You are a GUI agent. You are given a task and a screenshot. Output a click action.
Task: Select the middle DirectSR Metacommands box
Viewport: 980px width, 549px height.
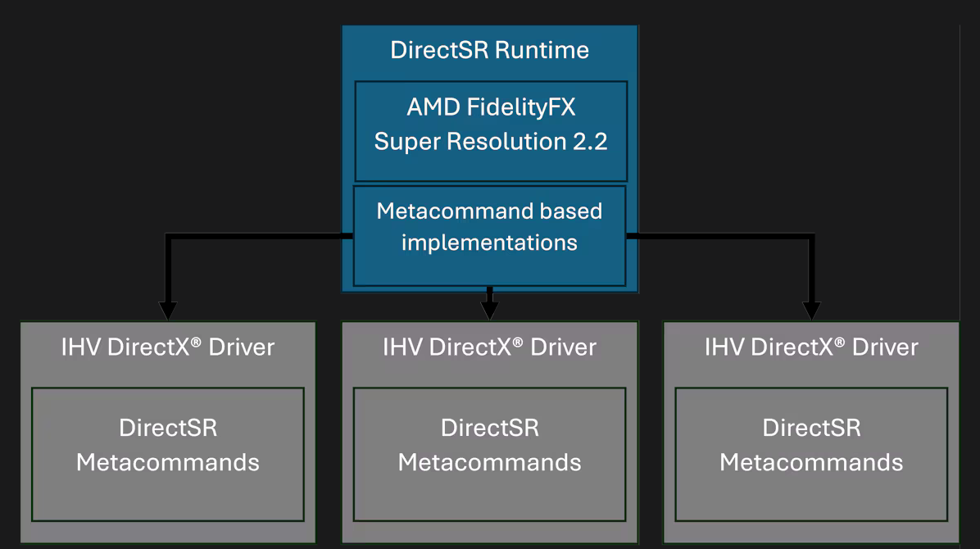(x=489, y=454)
